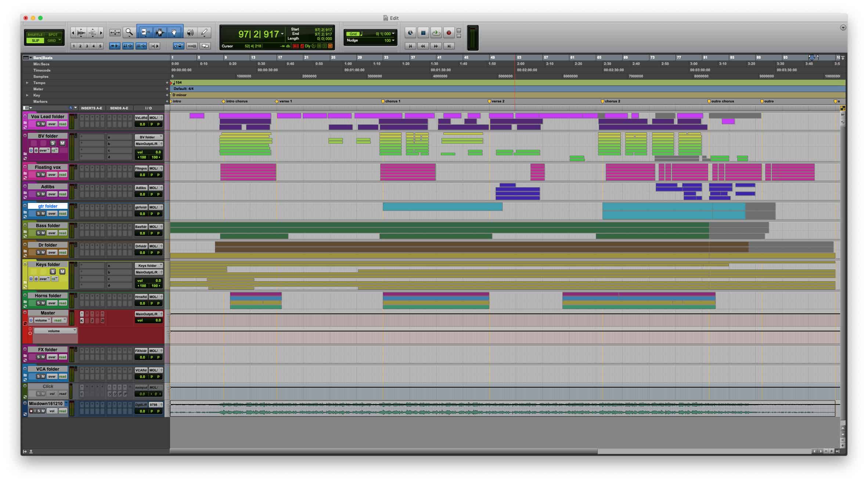
Task: Select the Grabber hand tool
Action: 175,32
